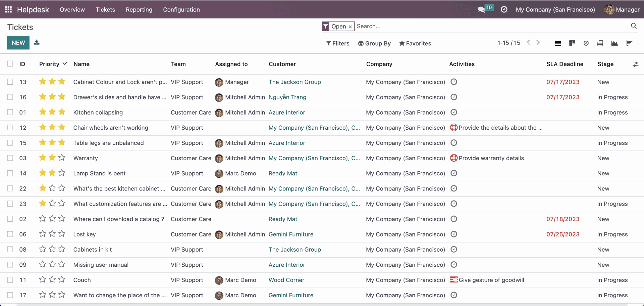Open the Configuration menu
This screenshot has width=644, height=306.
coord(181,9)
